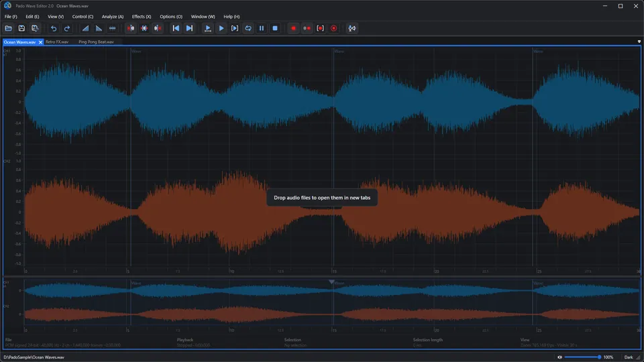Viewport: 644px width, 362px height.
Task: Click the drop audio files tooltip message
Action: [x=322, y=197]
